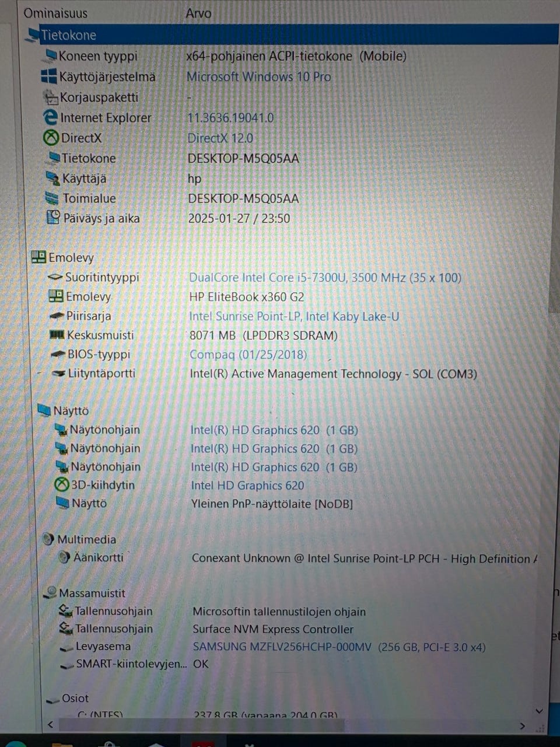Select the Toimialue value DESKTOP-M5Q05AA
This screenshot has width=560, height=747.
[x=243, y=198]
